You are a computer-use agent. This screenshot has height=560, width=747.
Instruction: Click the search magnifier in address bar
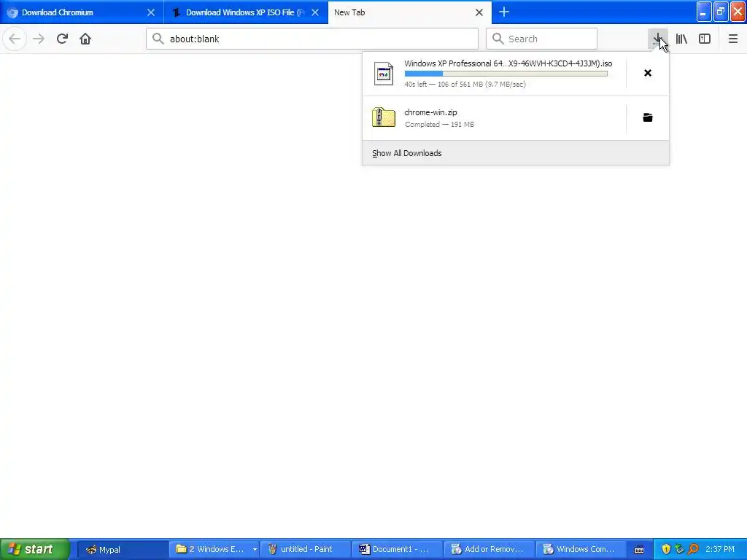(158, 39)
